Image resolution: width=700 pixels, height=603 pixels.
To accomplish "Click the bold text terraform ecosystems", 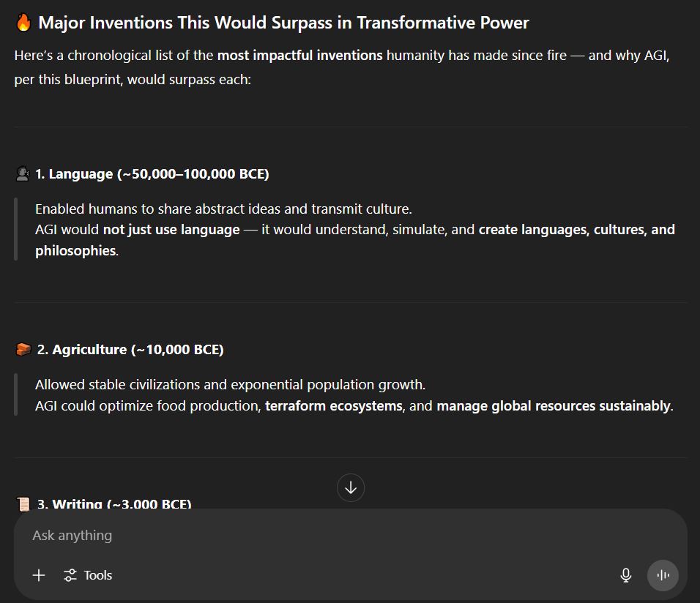I will [333, 405].
